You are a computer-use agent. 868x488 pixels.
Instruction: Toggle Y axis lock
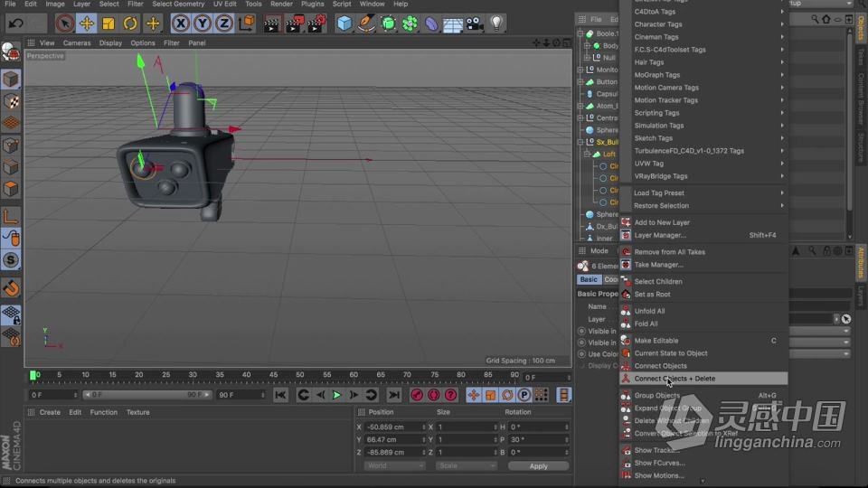[202, 23]
